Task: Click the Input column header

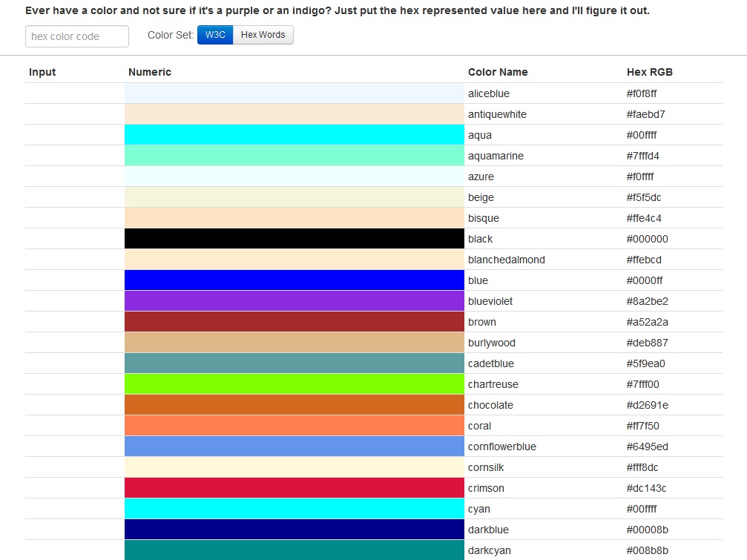Action: point(42,72)
